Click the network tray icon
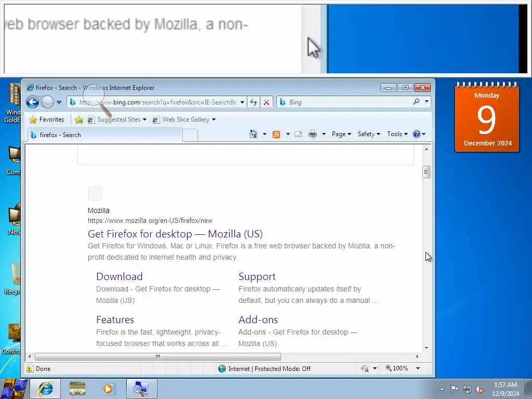This screenshot has width=532, height=399. [x=467, y=389]
